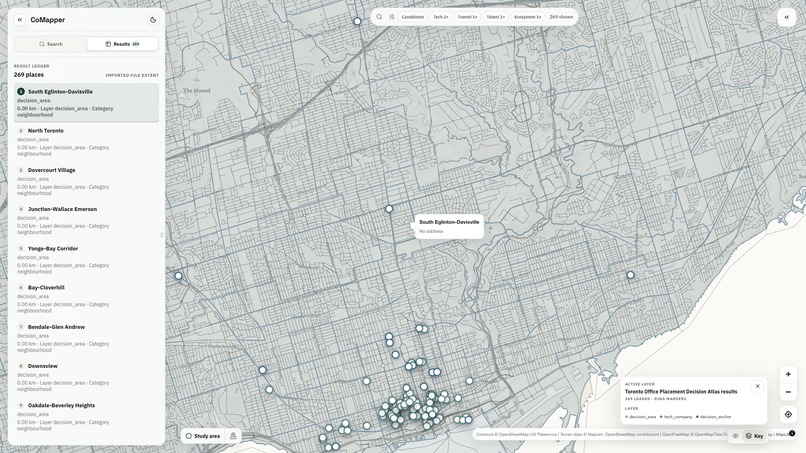Switch to the Results tab
Viewport: 806px width, 453px height.
[x=122, y=44]
